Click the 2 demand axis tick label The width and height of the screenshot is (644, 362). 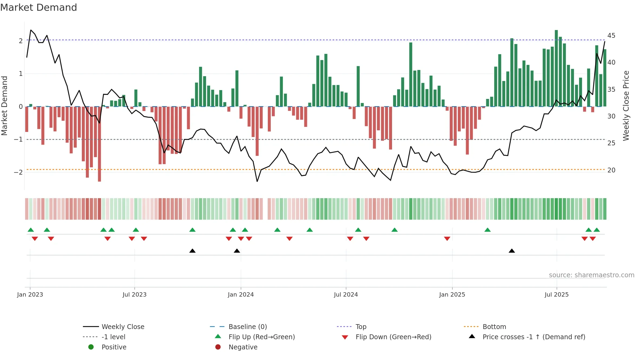[x=21, y=41]
